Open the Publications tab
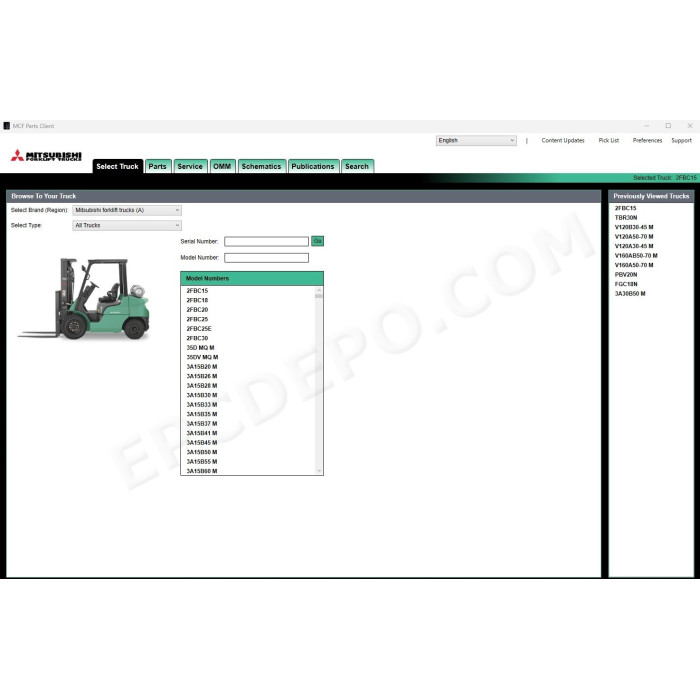Viewport: 700px width, 700px height. (313, 166)
